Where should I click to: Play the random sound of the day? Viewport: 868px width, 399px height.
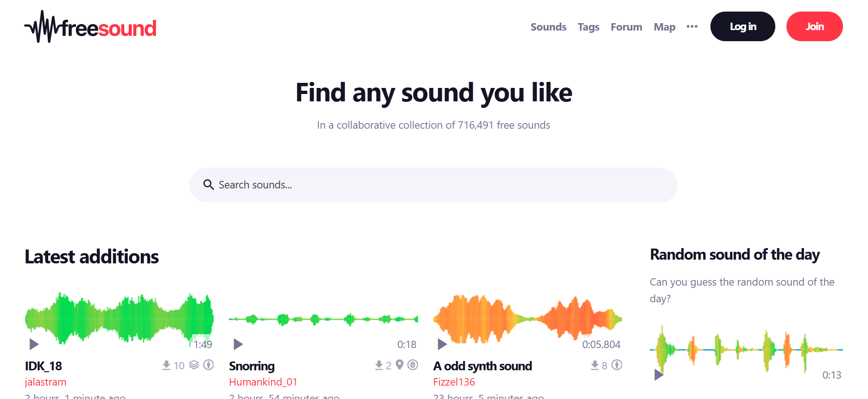(659, 374)
